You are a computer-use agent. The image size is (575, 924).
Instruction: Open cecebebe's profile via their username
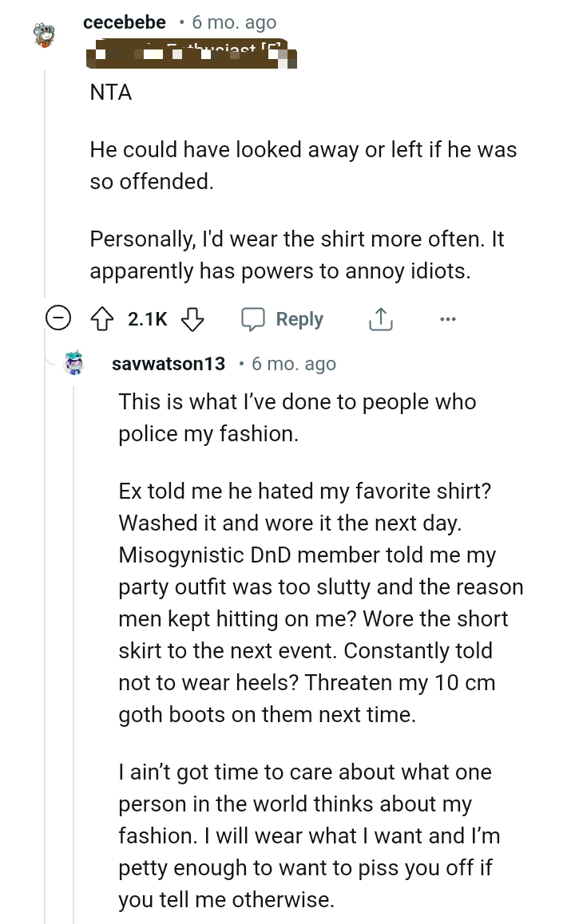tap(125, 22)
